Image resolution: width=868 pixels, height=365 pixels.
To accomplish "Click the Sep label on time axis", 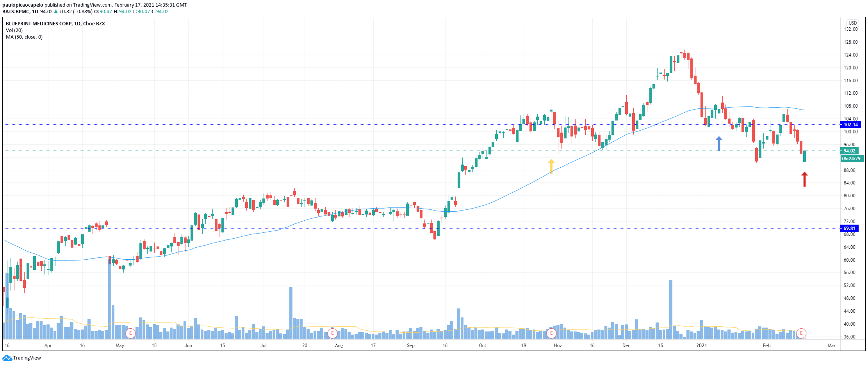I will click(410, 346).
